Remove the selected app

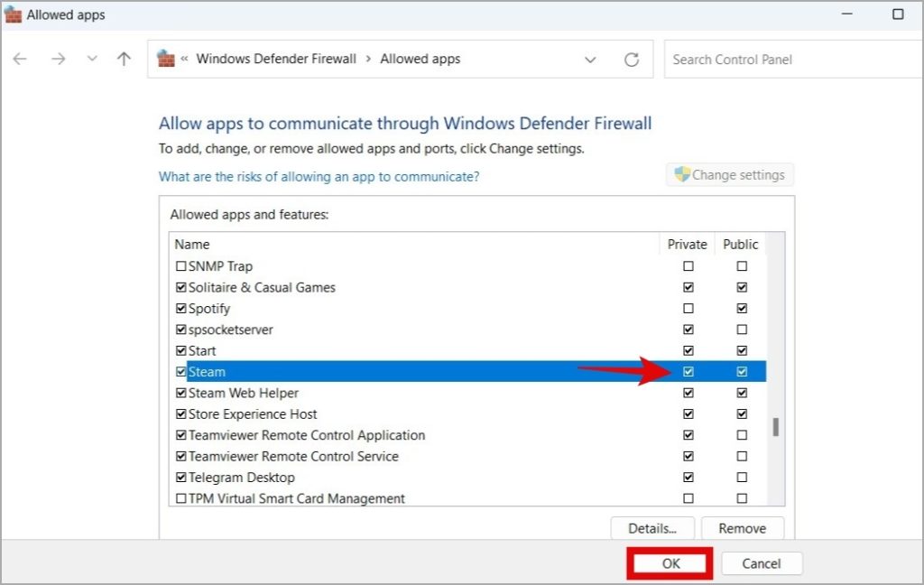tap(743, 528)
